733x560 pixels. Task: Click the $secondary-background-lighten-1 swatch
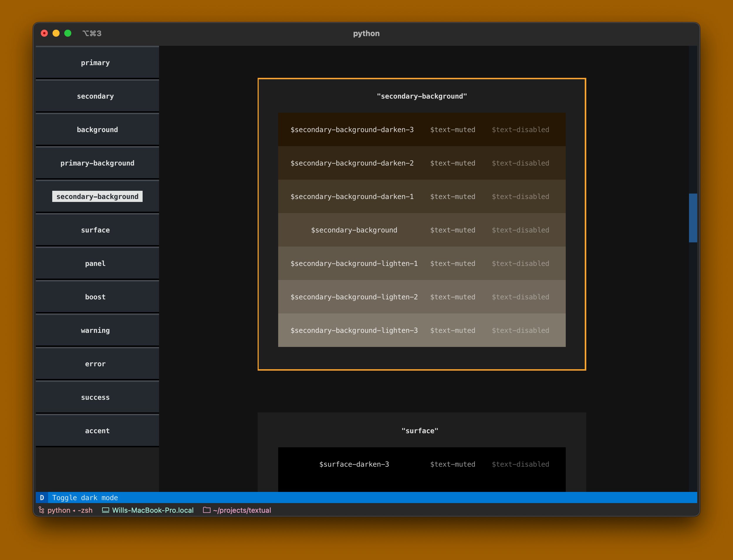click(354, 263)
